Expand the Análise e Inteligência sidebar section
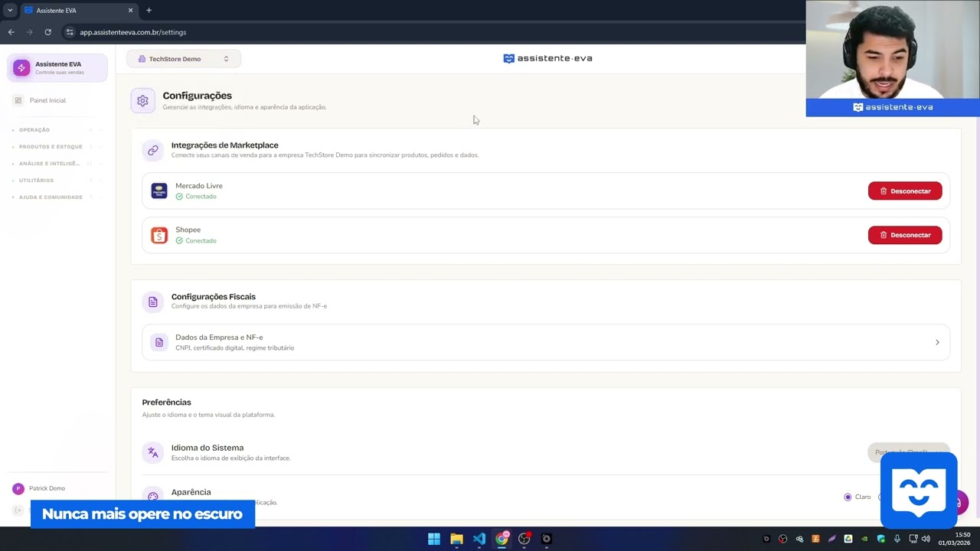Image resolution: width=980 pixels, height=551 pixels. 57,164
